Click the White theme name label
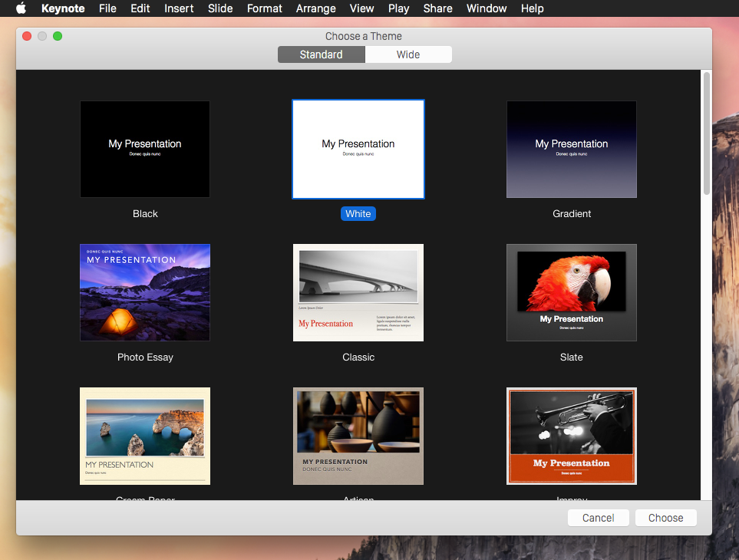This screenshot has width=739, height=560. coord(358,214)
